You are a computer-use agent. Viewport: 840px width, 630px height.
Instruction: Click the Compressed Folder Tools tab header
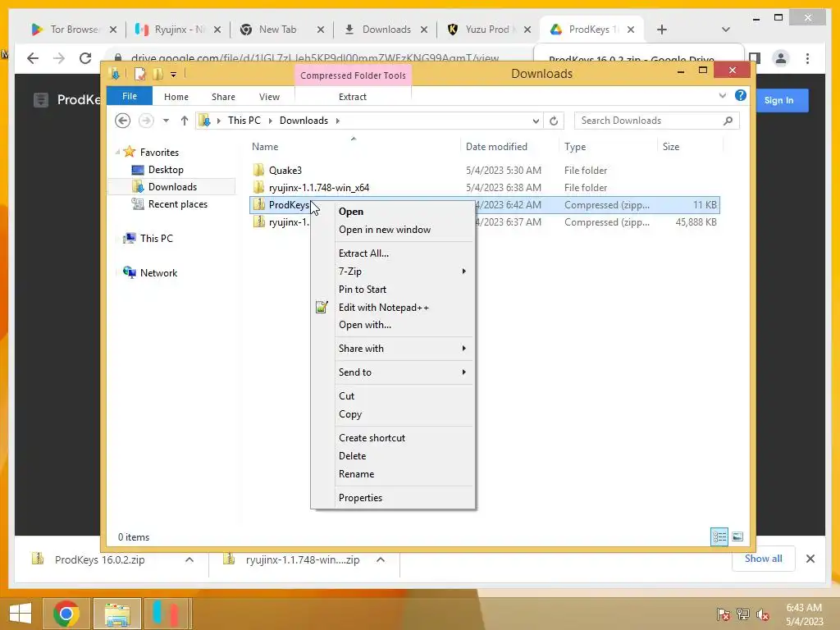pyautogui.click(x=353, y=75)
